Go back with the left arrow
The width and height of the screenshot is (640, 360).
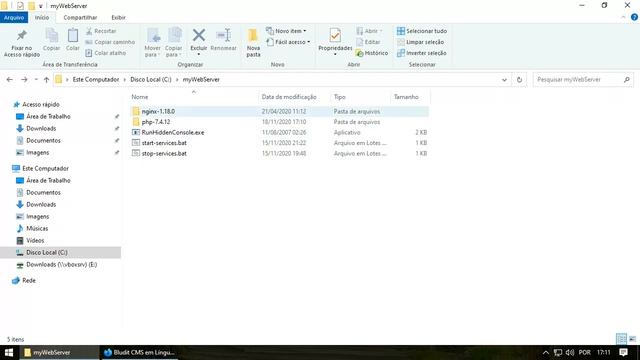10,80
